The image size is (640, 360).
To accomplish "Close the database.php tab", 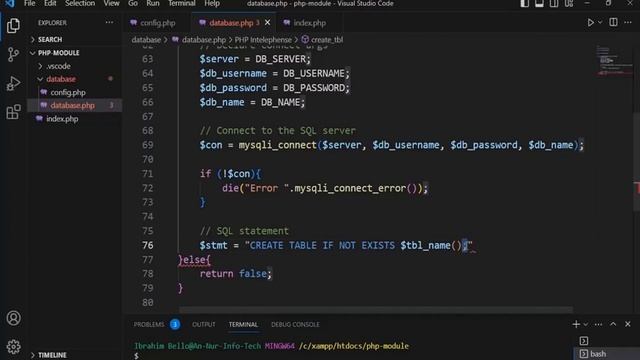I will (267, 23).
